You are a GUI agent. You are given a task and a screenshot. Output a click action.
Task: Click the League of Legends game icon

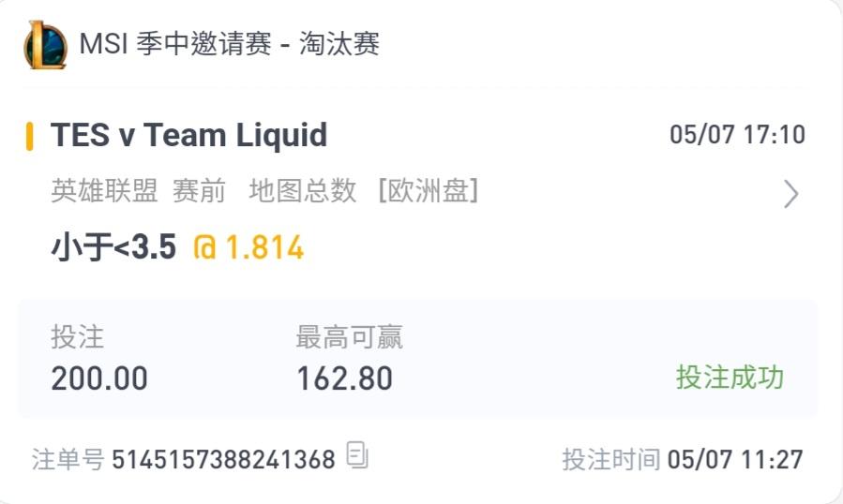pos(45,45)
